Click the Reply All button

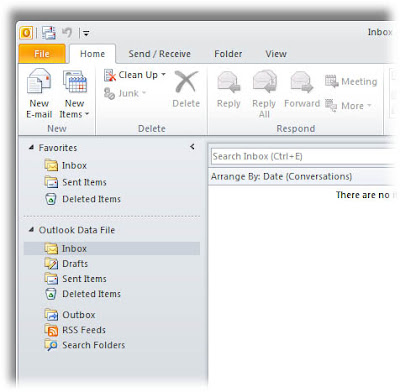[x=264, y=94]
